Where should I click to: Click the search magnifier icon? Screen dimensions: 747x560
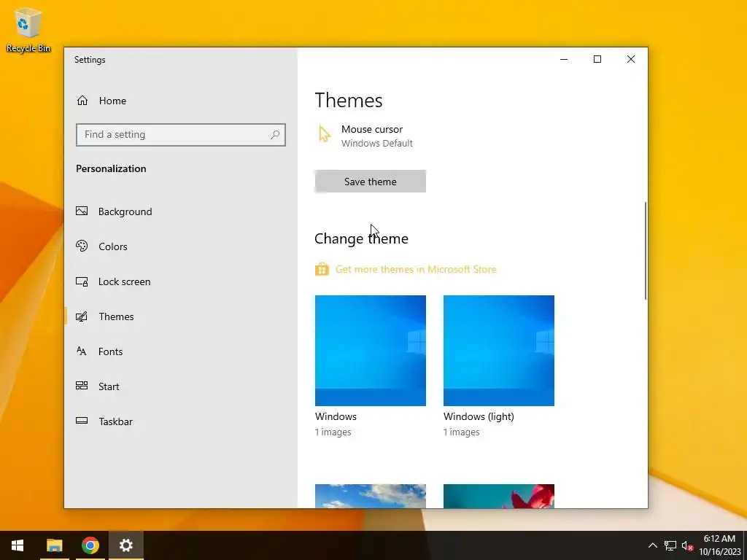point(275,135)
